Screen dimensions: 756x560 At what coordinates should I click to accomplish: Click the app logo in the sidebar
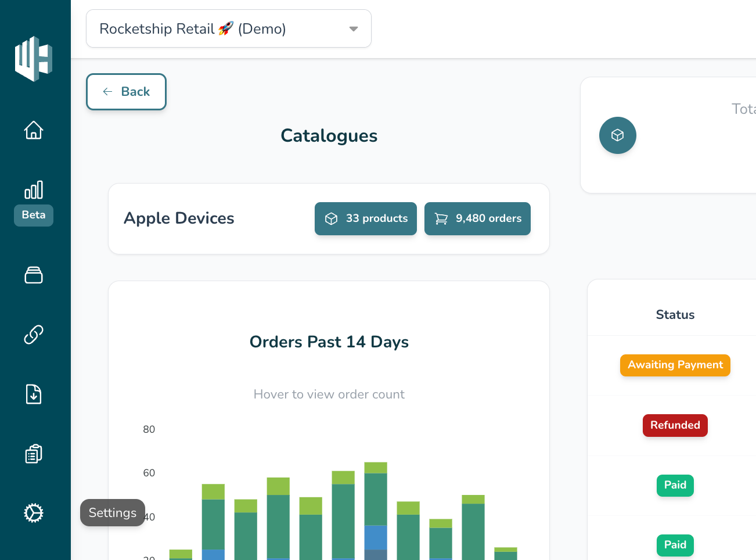34,59
